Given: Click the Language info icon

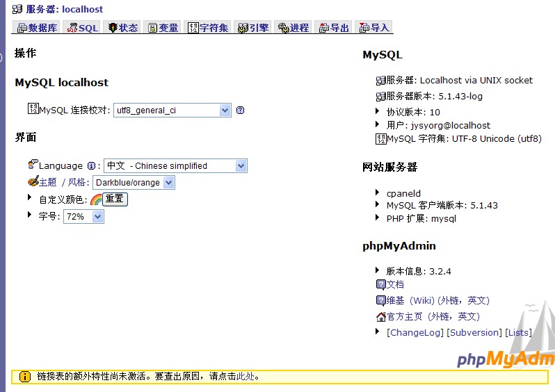Looking at the screenshot, I should pos(91,166).
